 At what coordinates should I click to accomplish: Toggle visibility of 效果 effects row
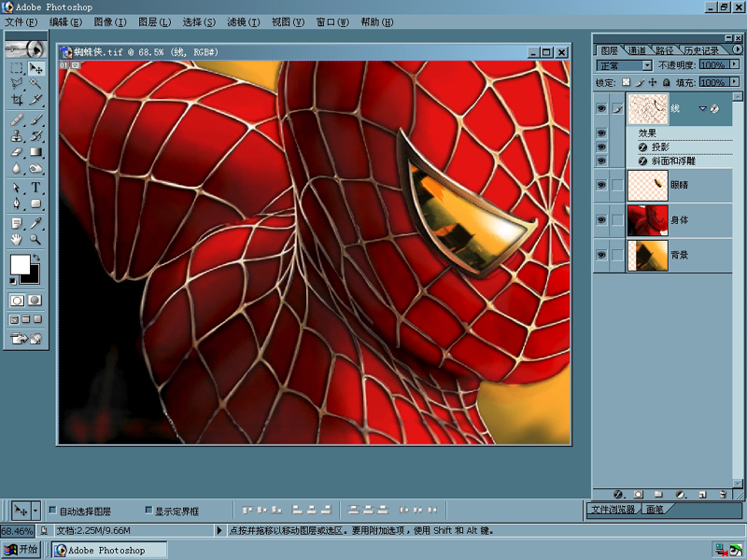pos(601,133)
